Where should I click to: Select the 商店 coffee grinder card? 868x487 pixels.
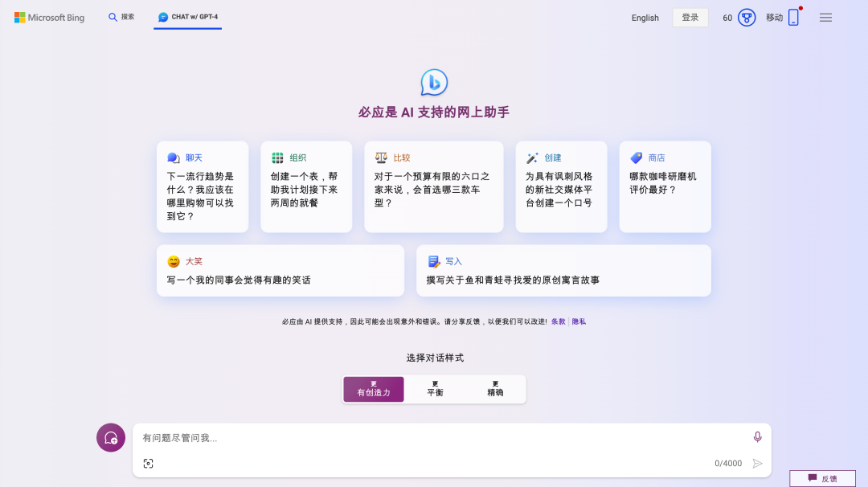click(x=665, y=186)
